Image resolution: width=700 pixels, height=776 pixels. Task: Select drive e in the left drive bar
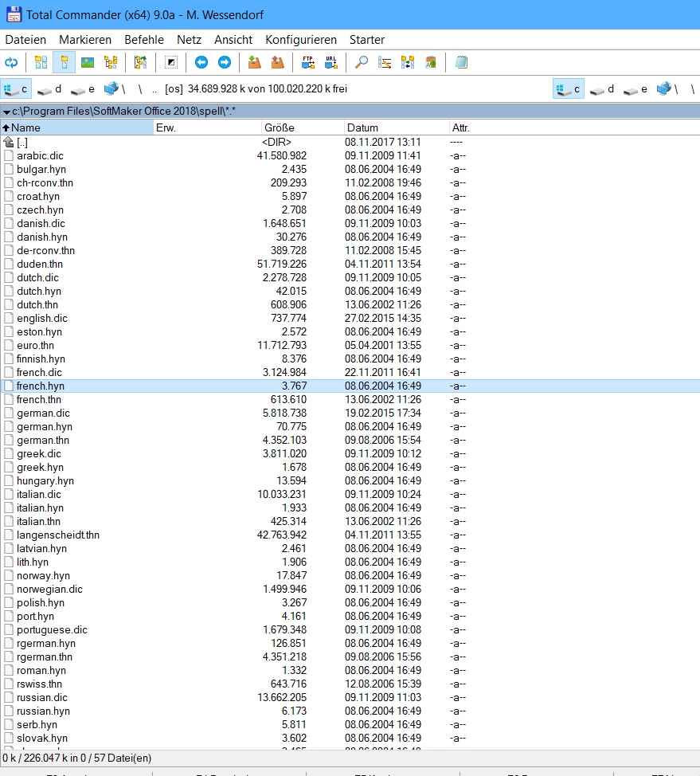pos(83,89)
